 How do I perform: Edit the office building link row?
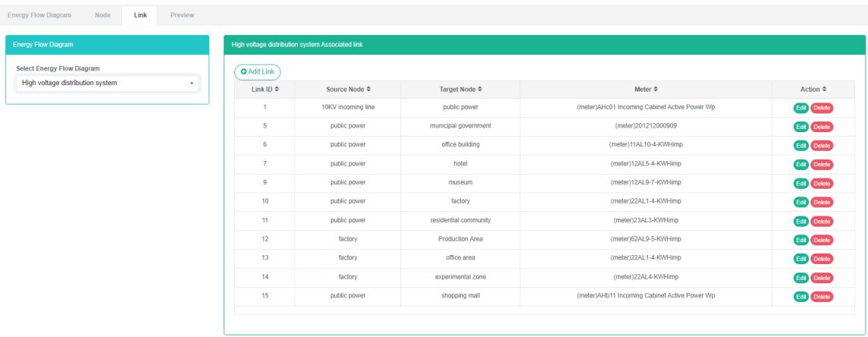tap(801, 145)
